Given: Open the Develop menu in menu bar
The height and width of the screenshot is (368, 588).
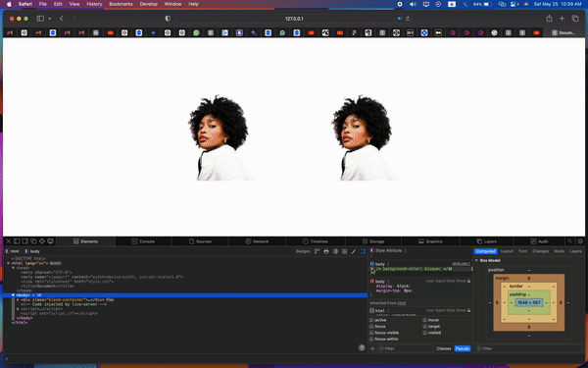Looking at the screenshot, I should click(149, 4).
